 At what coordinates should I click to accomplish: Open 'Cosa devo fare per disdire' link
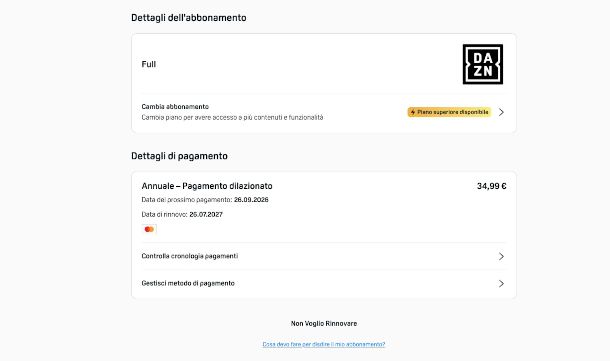click(324, 344)
